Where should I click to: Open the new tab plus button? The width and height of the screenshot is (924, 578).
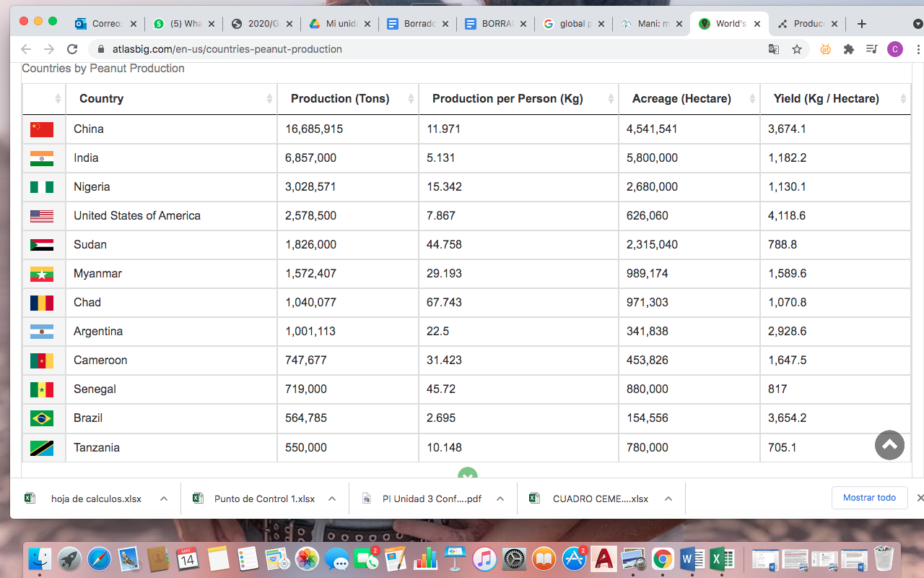(x=861, y=24)
